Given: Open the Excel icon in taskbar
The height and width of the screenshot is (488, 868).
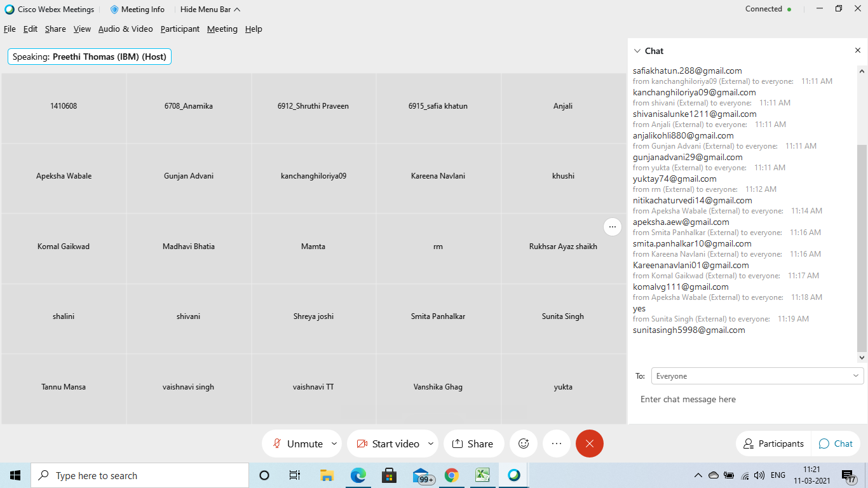Looking at the screenshot, I should click(483, 475).
